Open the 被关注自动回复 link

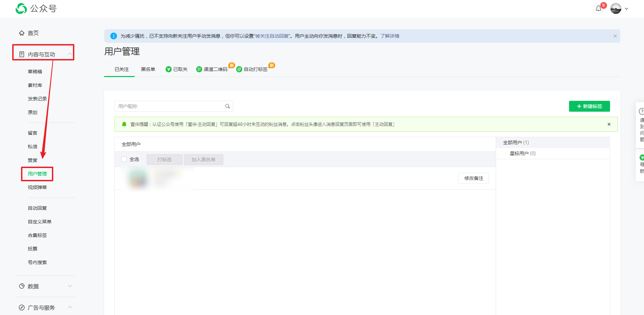[272, 36]
